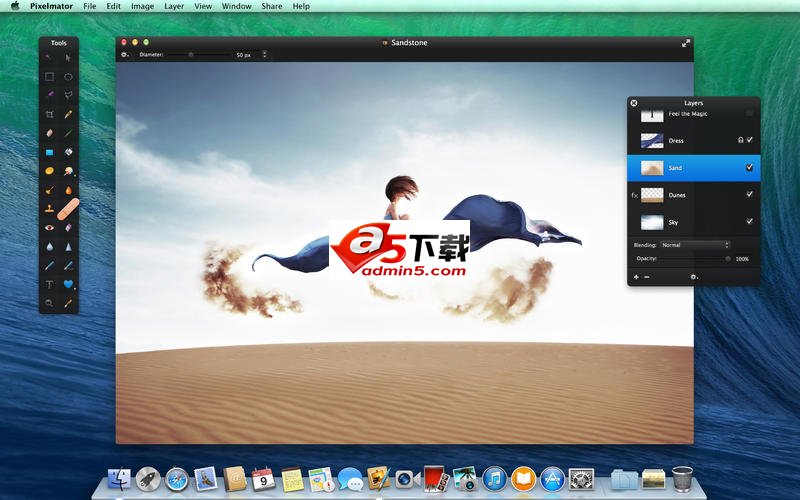Select the Paint Bucket tool
The image size is (800, 500).
coord(68,152)
